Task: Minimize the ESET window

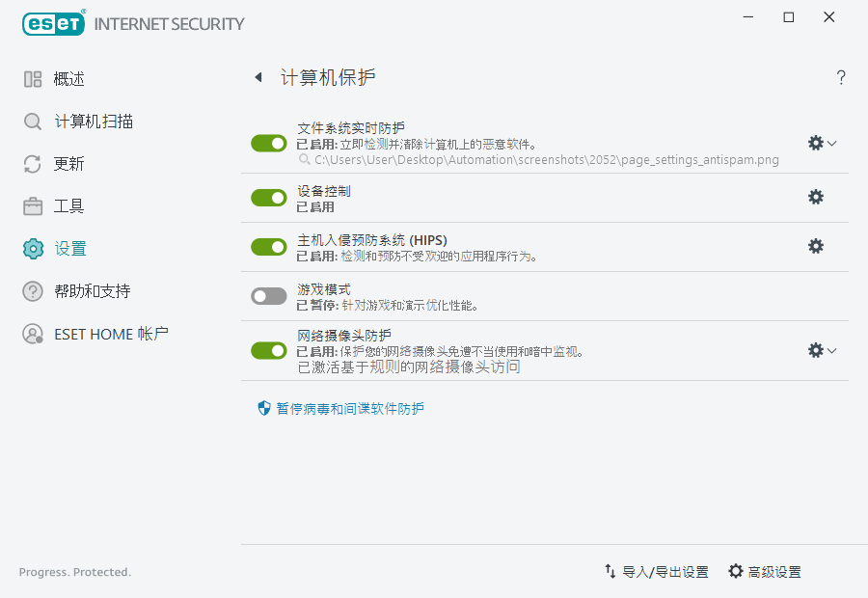Action: (748, 17)
